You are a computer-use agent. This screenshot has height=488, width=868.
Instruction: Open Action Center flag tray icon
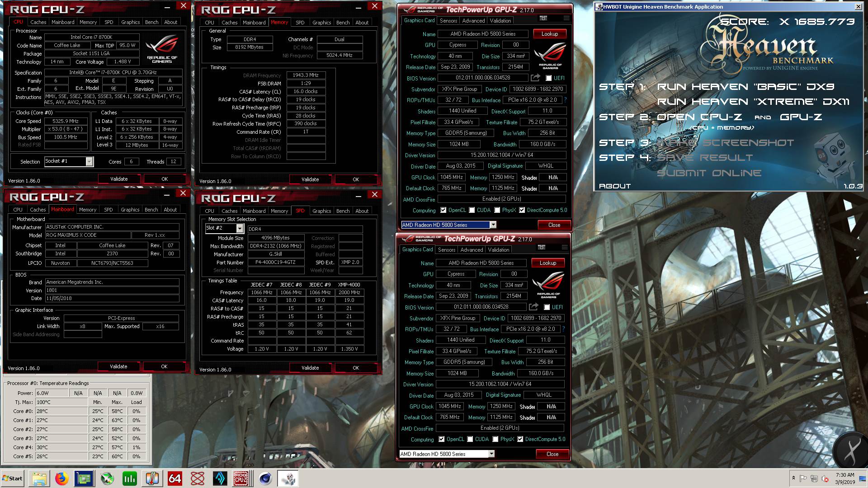pos(803,479)
